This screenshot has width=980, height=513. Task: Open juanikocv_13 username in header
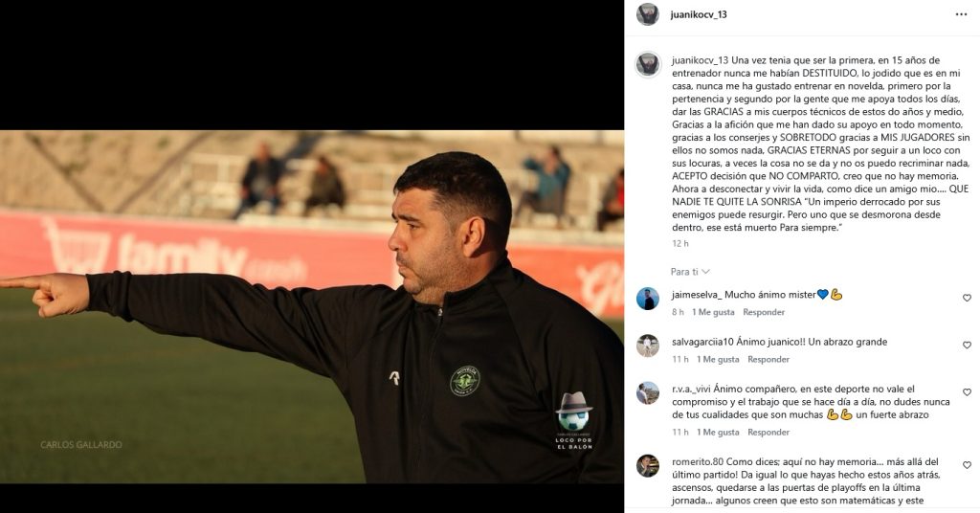(x=699, y=14)
